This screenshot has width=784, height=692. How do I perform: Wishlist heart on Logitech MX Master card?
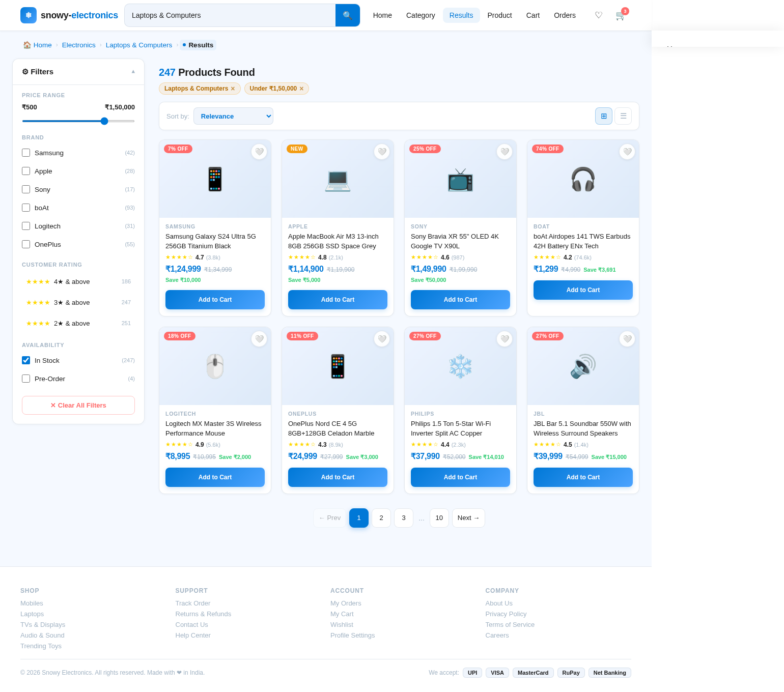point(259,339)
